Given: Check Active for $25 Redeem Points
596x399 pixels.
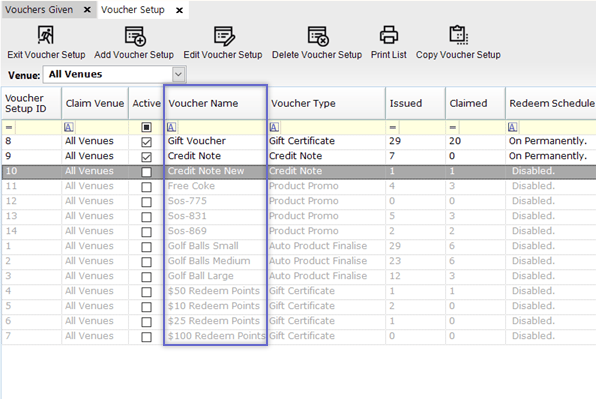Looking at the screenshot, I should (x=146, y=322).
